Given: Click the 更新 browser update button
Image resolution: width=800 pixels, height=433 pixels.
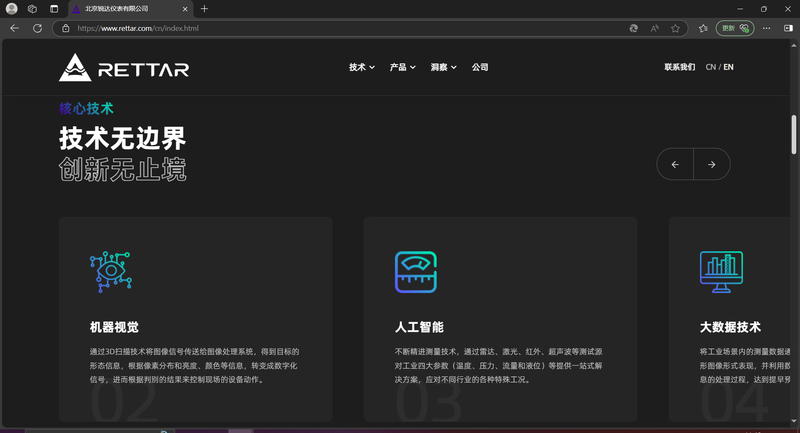Looking at the screenshot, I should 735,28.
